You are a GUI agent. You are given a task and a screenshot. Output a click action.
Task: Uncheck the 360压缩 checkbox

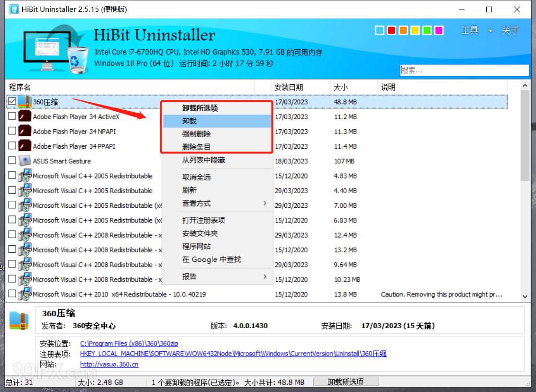coord(12,101)
